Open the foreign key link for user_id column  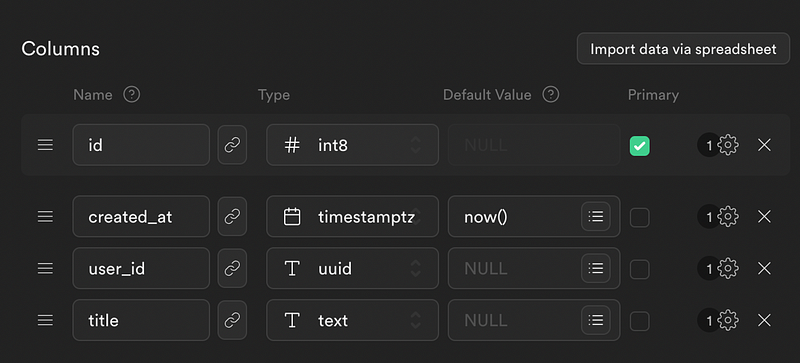click(232, 268)
